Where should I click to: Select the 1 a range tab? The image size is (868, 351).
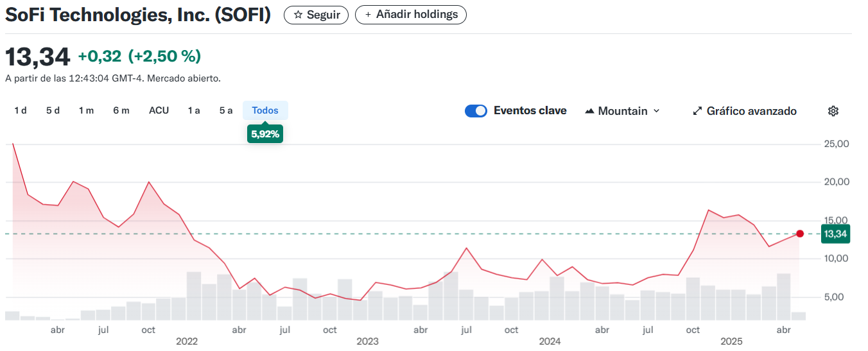tap(194, 110)
